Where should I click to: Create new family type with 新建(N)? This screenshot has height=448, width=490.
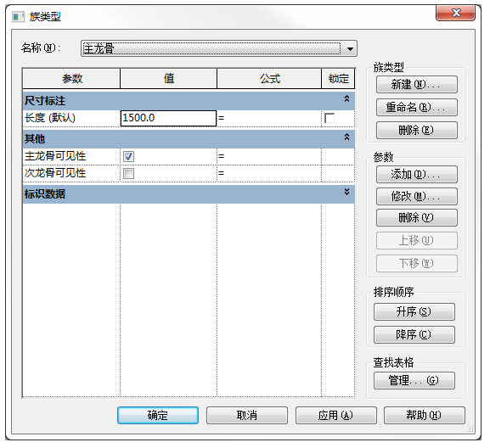[x=417, y=85]
